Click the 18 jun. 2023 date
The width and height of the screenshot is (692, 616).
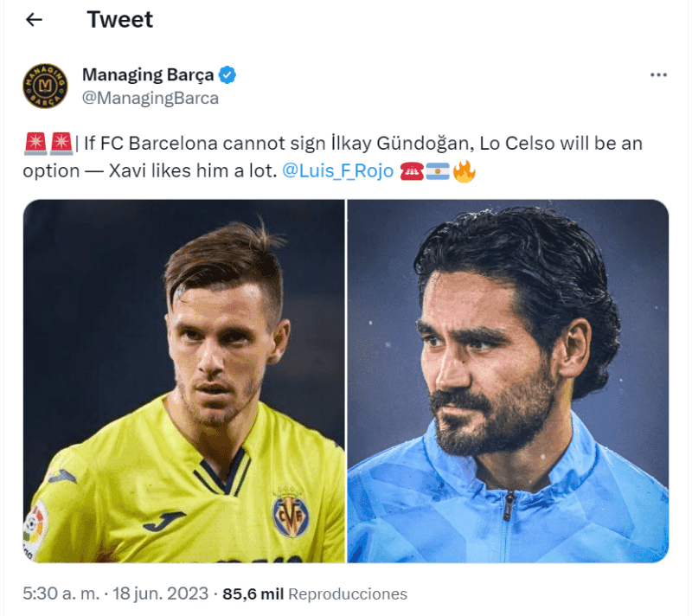click(x=160, y=594)
